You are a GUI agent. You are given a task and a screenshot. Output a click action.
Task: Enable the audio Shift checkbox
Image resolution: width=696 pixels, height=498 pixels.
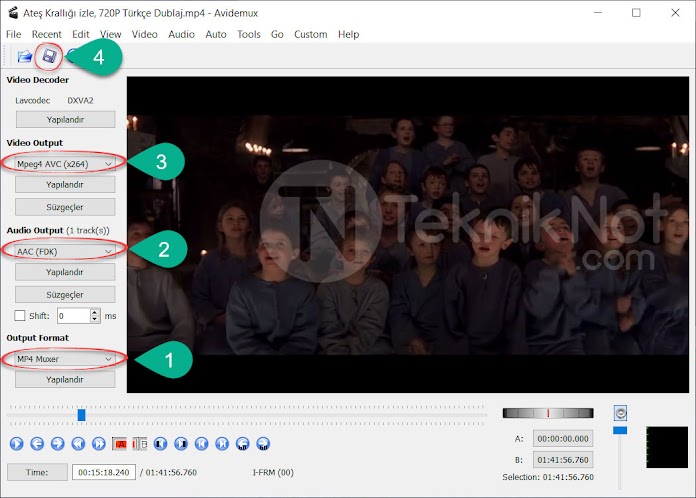20,316
